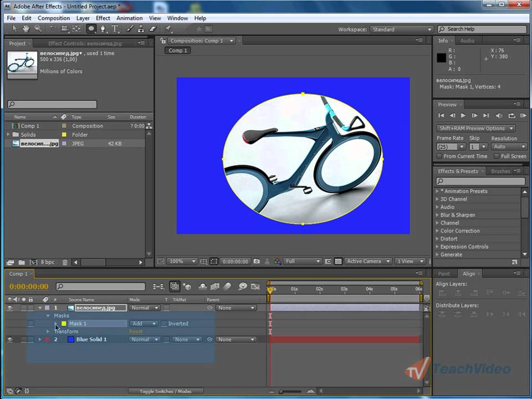Click Toggle Switches / Modes button
Image resolution: width=532 pixels, height=399 pixels.
(166, 391)
